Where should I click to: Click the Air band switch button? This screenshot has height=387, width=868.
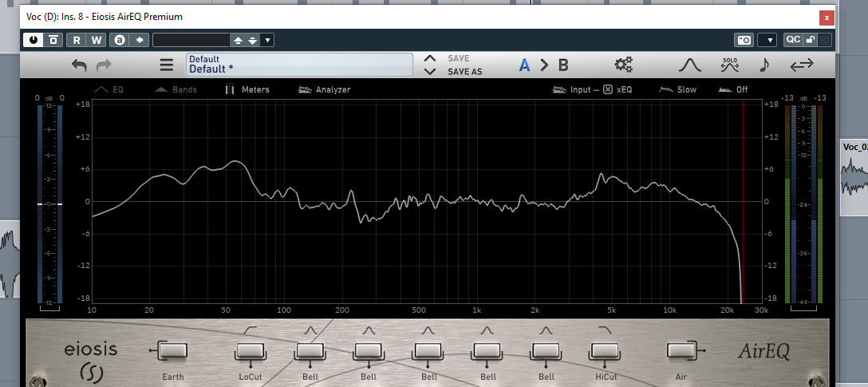tap(681, 350)
